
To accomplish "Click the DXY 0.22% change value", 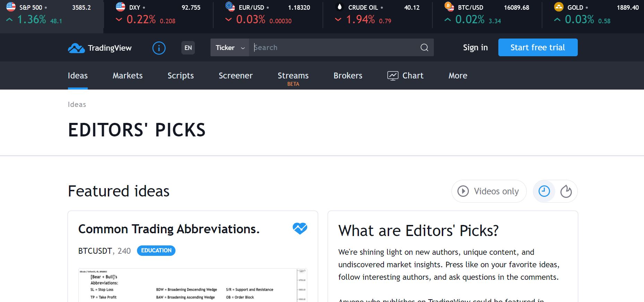I will pyautogui.click(x=141, y=19).
